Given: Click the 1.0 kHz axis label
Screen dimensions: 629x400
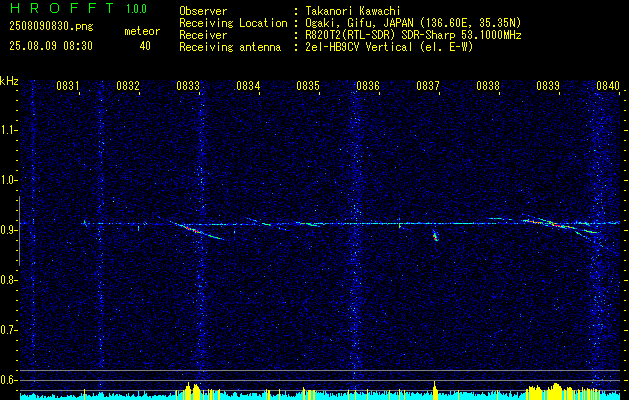Looking at the screenshot, I should tap(8, 180).
